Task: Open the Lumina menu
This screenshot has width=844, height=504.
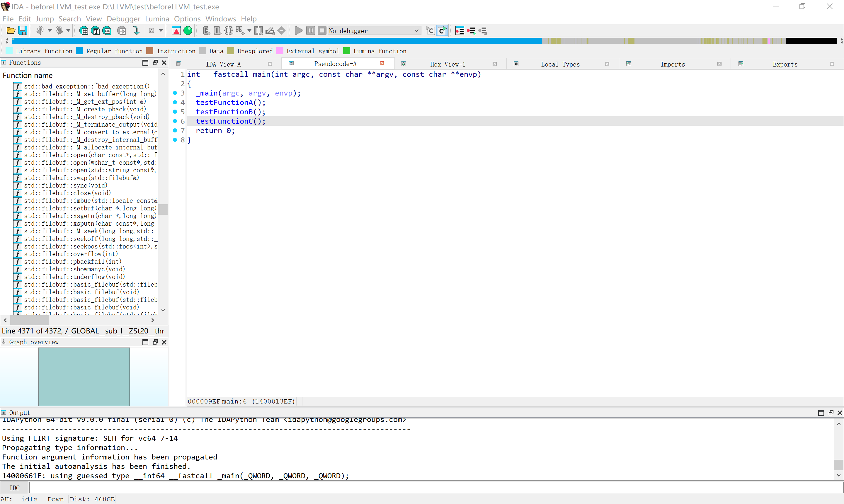Action: click(157, 19)
